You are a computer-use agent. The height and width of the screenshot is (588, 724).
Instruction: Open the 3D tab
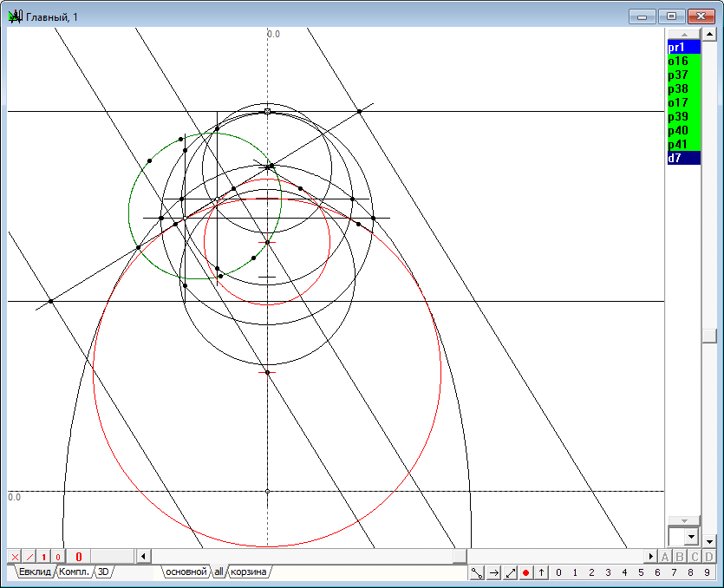(103, 572)
